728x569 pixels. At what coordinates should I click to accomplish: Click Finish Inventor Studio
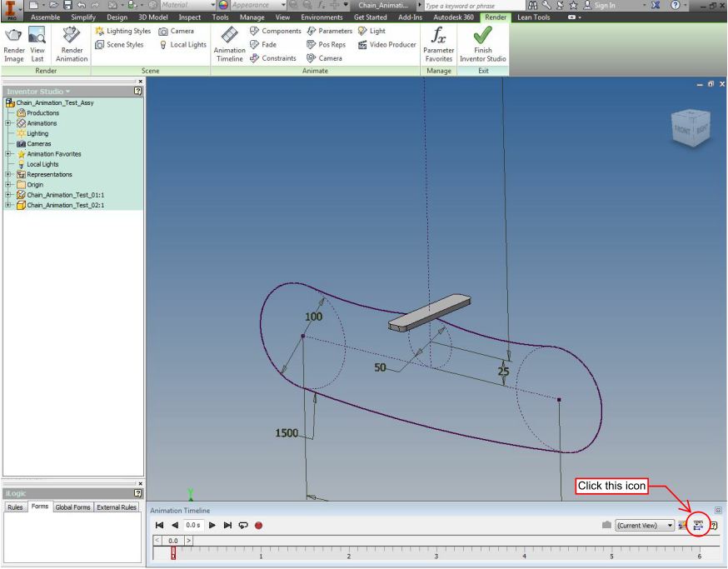pos(483,42)
